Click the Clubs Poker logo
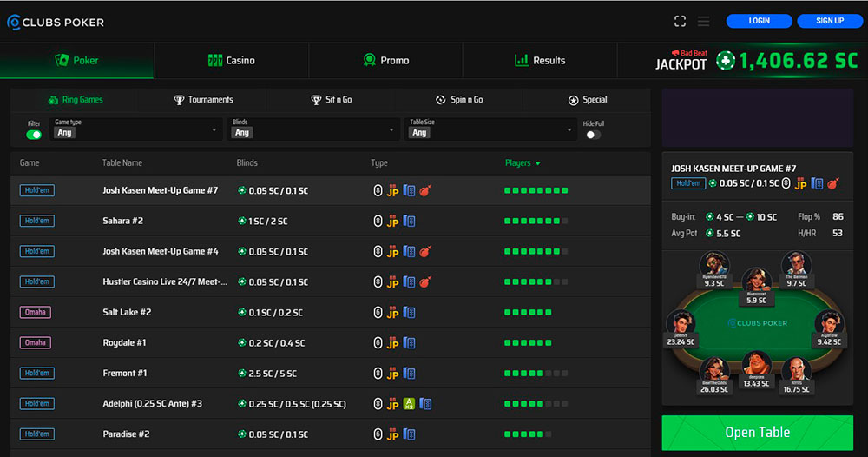The height and width of the screenshot is (457, 868). pyautogui.click(x=56, y=22)
